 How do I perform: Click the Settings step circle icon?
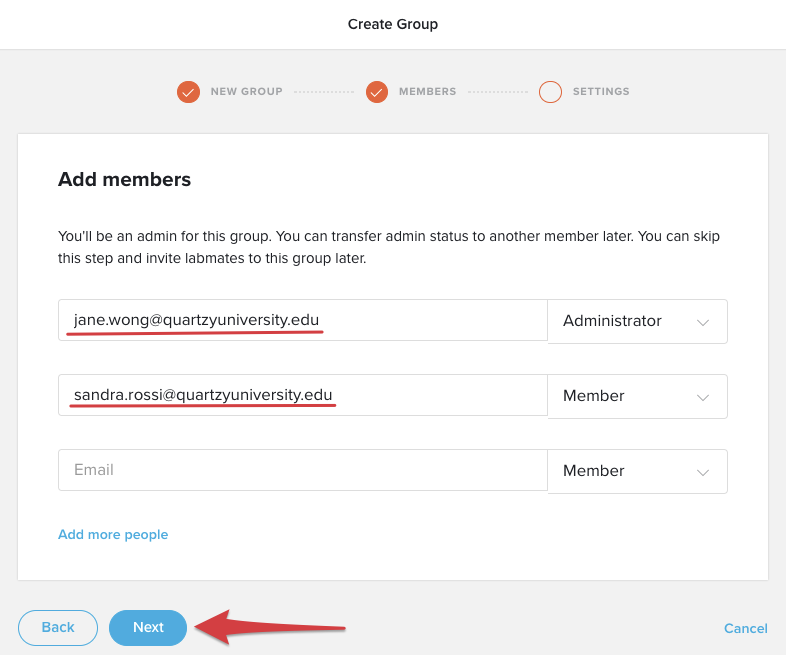tap(550, 92)
